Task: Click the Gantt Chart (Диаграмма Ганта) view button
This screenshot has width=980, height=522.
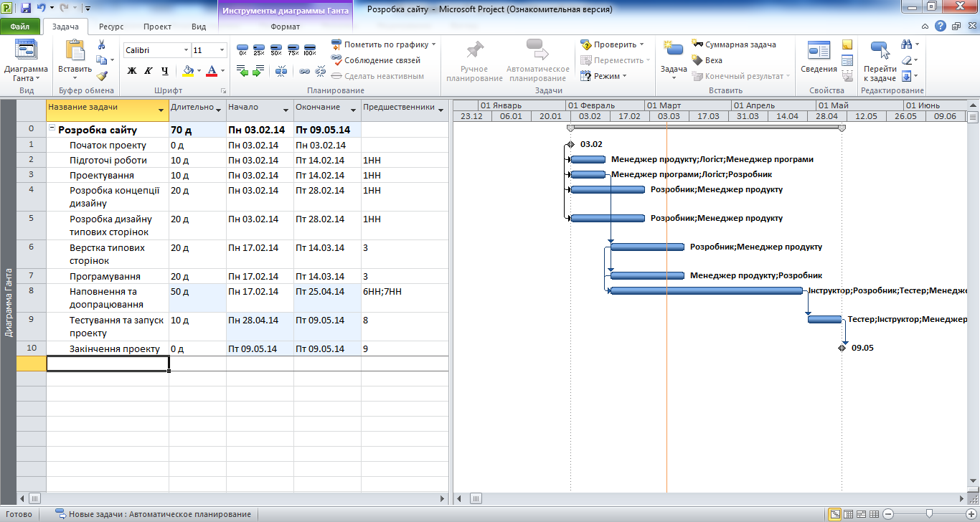Action: pos(26,61)
